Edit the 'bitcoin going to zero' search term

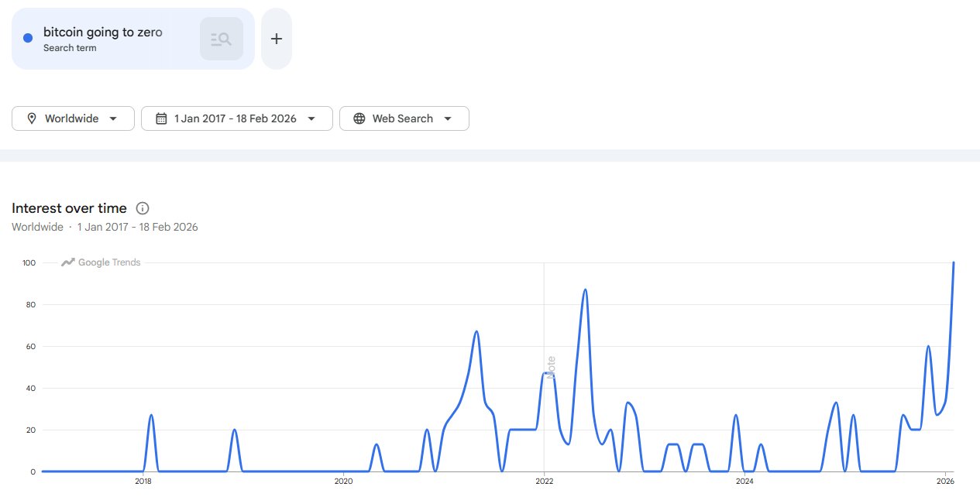tap(102, 33)
